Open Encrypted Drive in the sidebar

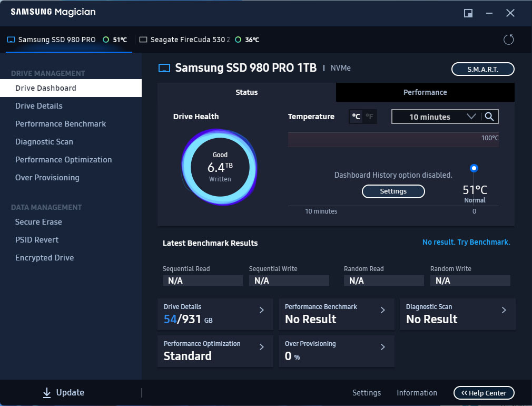(x=71, y=258)
